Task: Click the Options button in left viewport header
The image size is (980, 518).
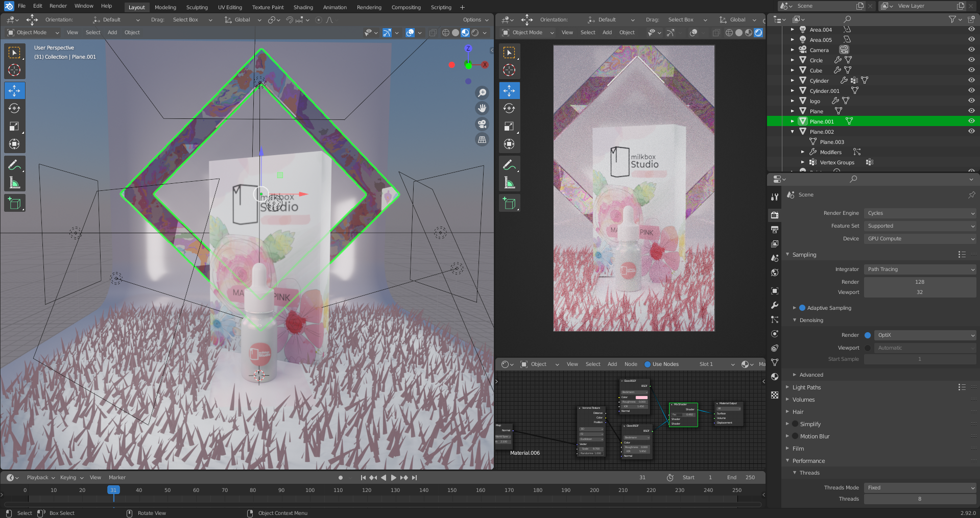Action: [475, 20]
